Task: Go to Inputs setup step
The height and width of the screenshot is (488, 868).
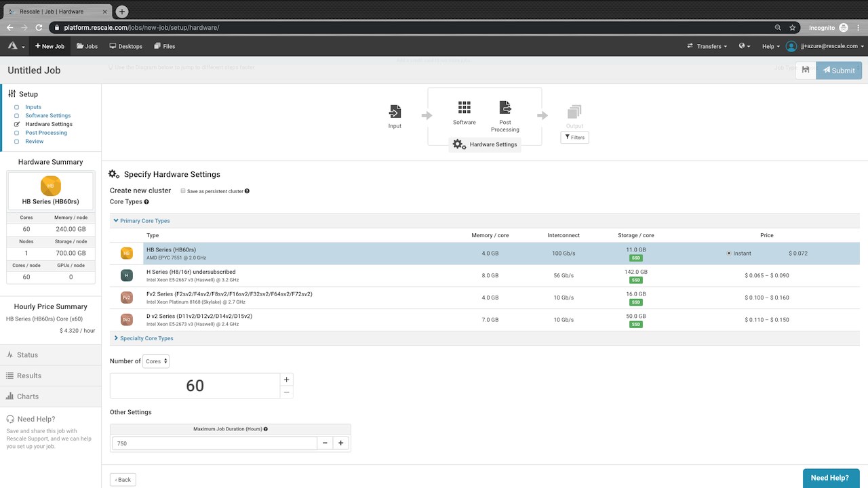Action: point(33,107)
